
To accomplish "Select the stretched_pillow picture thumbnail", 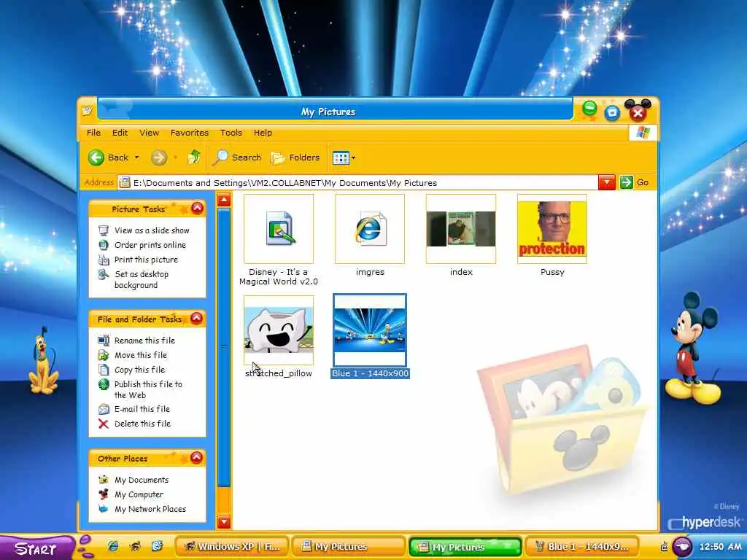I will (x=279, y=330).
